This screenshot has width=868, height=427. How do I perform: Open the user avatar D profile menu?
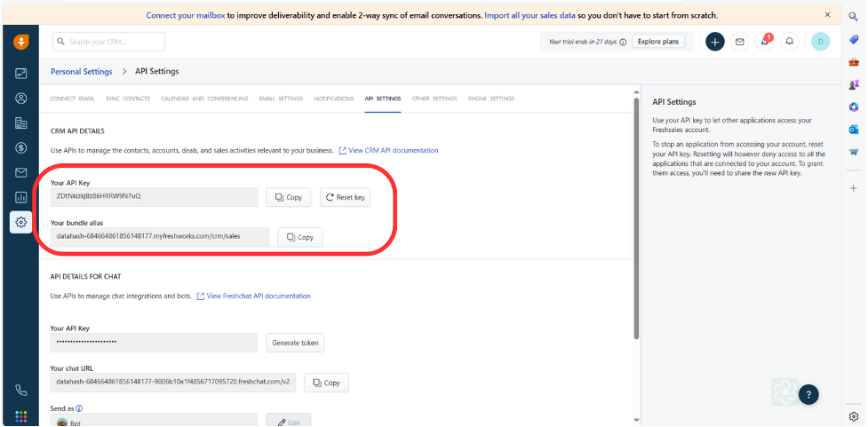click(820, 42)
